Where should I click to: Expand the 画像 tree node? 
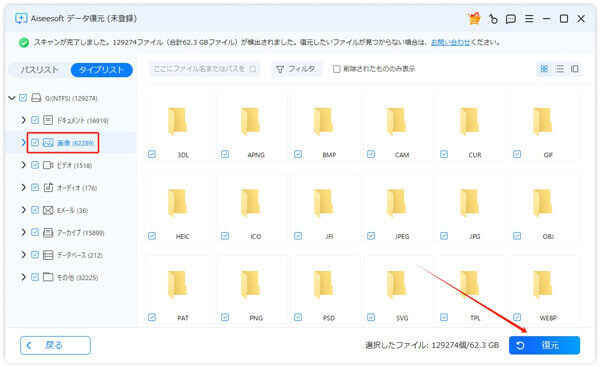tap(23, 143)
